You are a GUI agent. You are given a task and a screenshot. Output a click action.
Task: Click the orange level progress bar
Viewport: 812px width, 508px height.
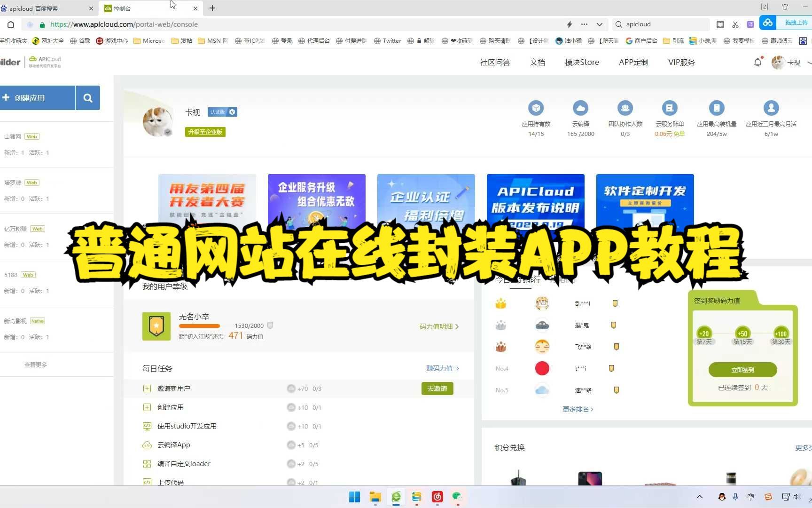click(x=199, y=326)
